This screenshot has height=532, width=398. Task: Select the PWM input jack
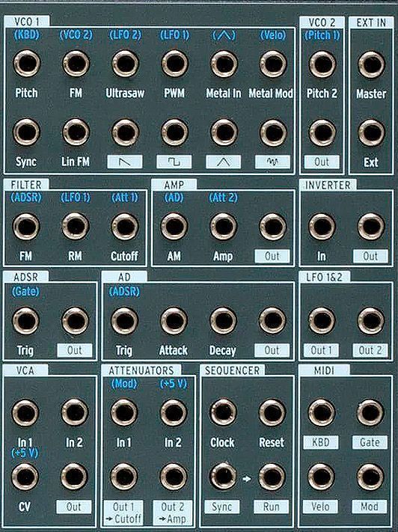(174, 64)
